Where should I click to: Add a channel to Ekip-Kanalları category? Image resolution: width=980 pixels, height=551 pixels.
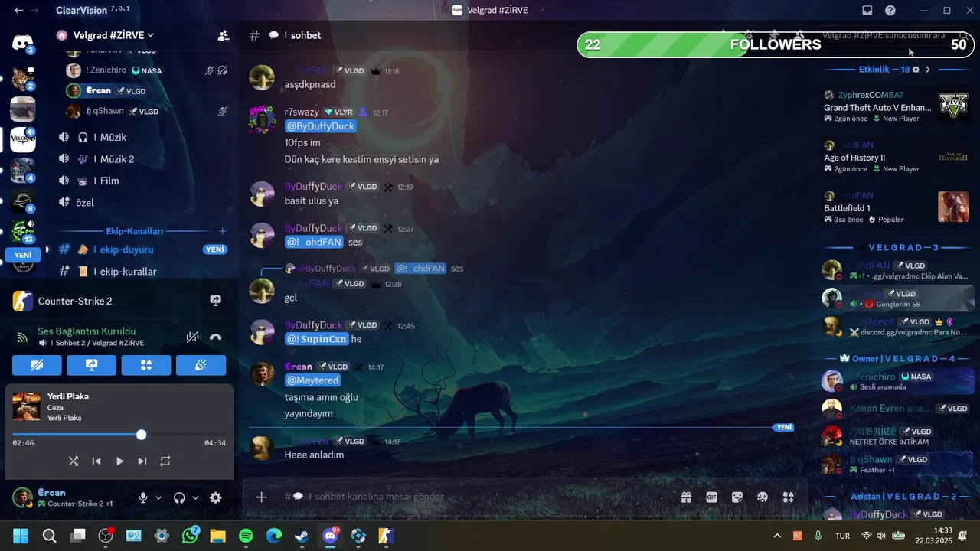tap(222, 231)
